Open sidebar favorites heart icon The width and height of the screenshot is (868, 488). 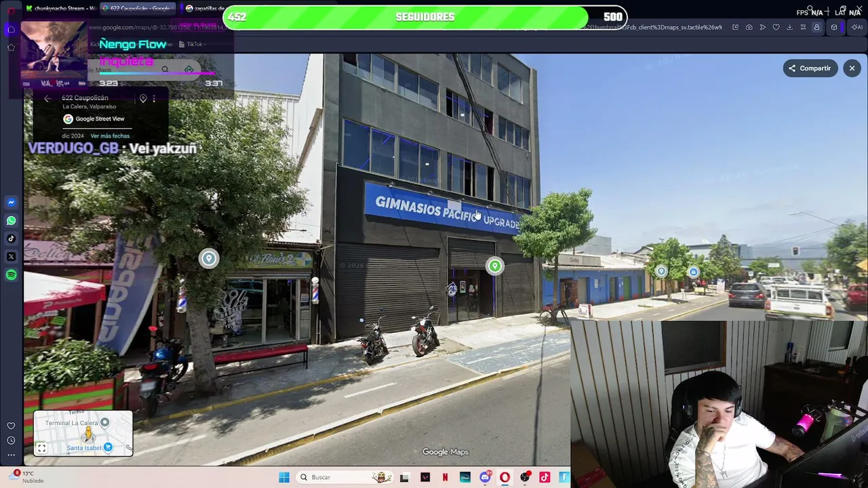[11, 426]
